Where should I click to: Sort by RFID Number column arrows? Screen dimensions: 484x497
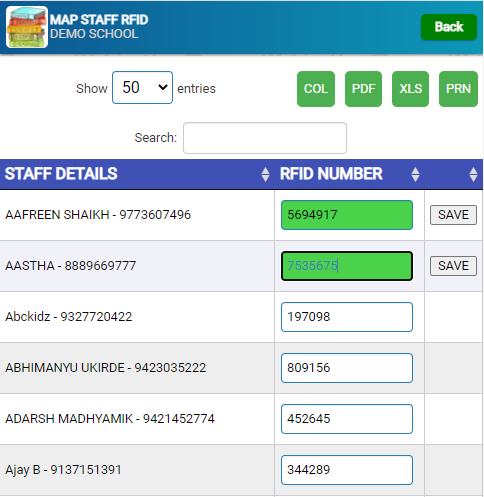(x=415, y=174)
